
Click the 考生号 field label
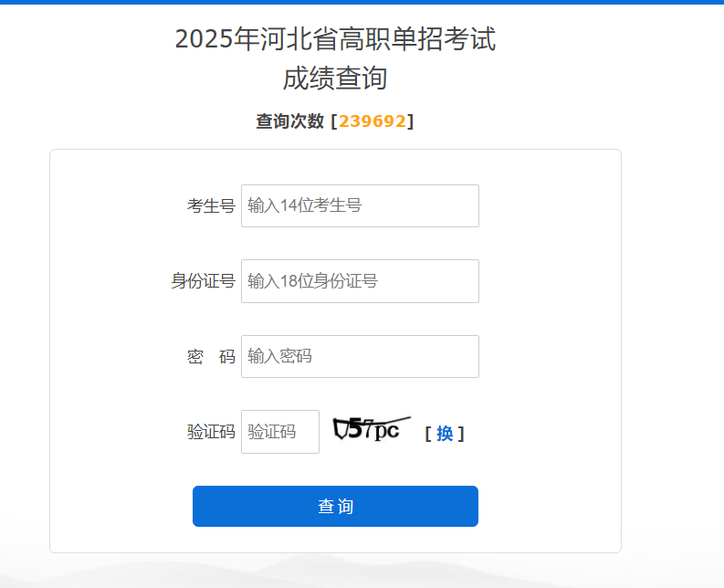coord(211,206)
